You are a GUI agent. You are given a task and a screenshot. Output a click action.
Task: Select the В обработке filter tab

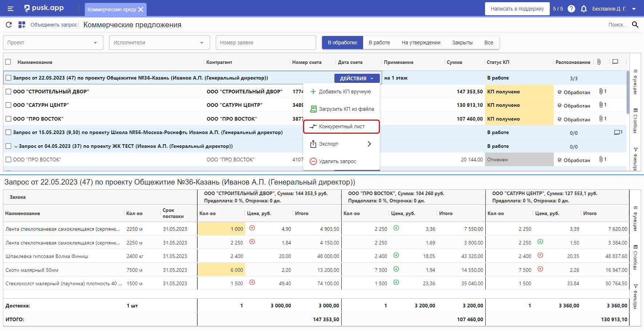point(342,43)
